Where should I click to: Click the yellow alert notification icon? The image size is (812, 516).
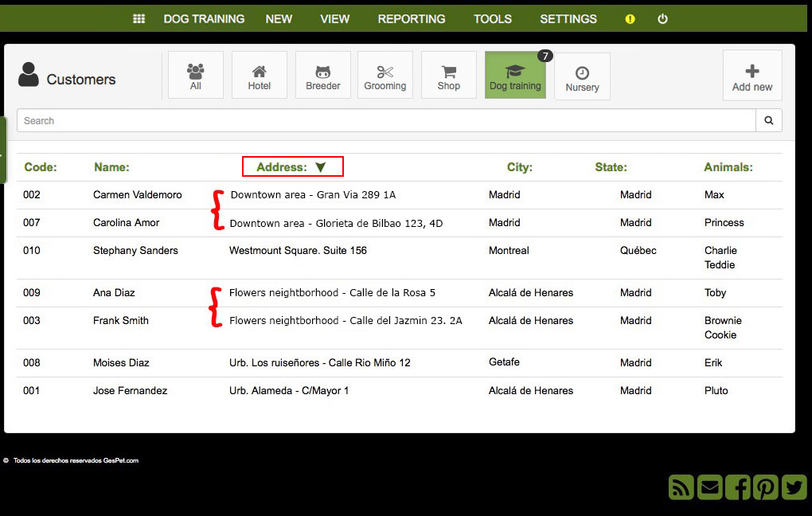630,18
